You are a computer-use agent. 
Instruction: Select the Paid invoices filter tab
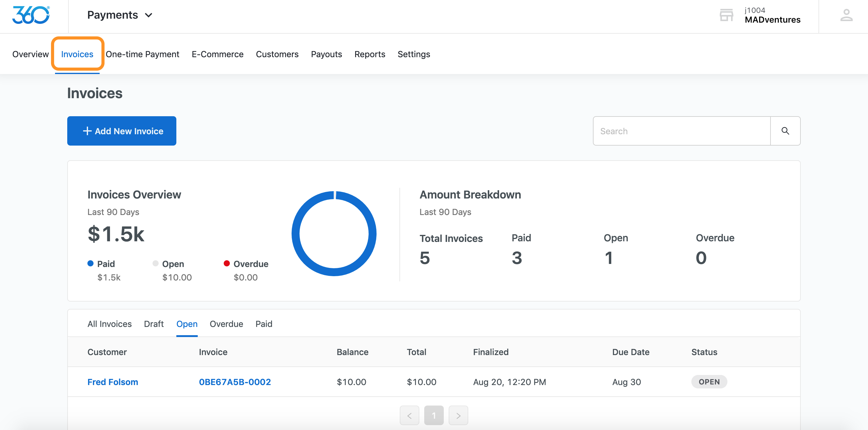263,324
